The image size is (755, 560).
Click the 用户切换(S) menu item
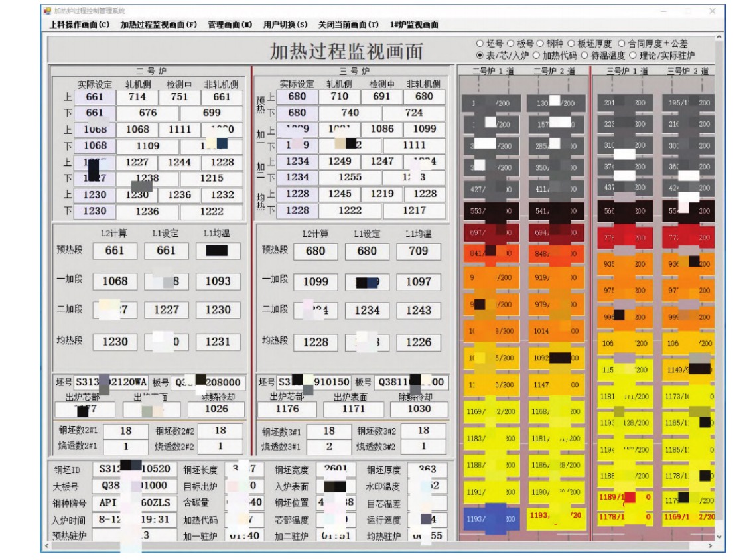[x=285, y=25]
